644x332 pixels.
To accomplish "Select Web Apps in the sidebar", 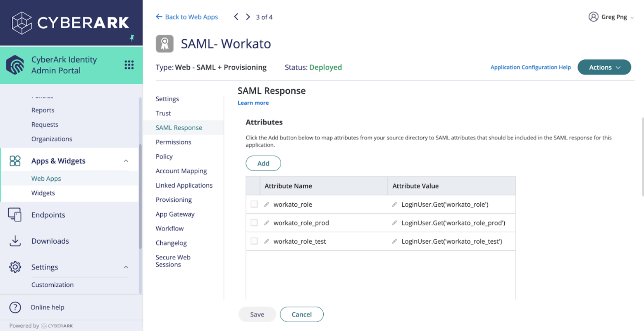I will coord(46,179).
